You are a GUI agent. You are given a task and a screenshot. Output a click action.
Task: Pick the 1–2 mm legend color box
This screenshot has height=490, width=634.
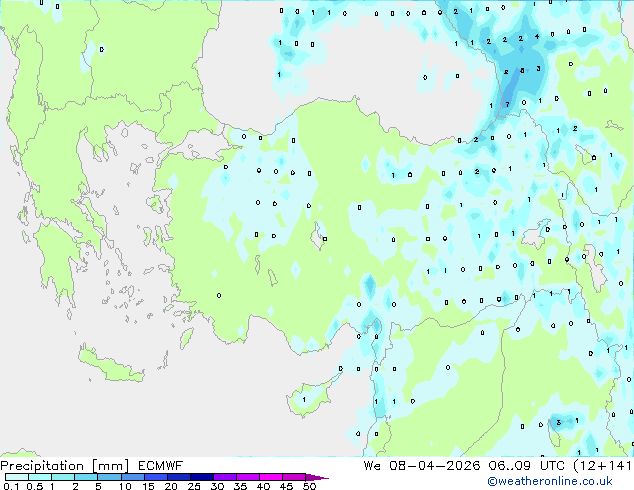[63, 477]
